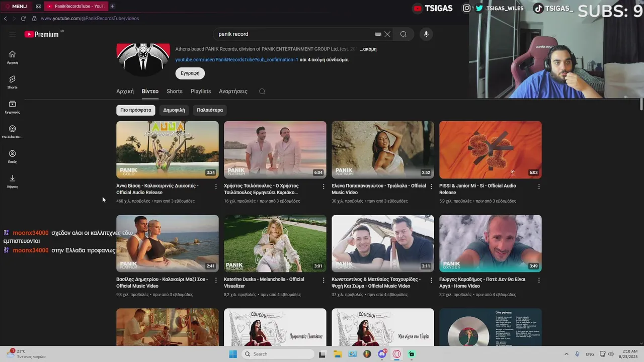Open options for Άννα Βίσση video
This screenshot has height=362, width=644.
(x=216, y=187)
